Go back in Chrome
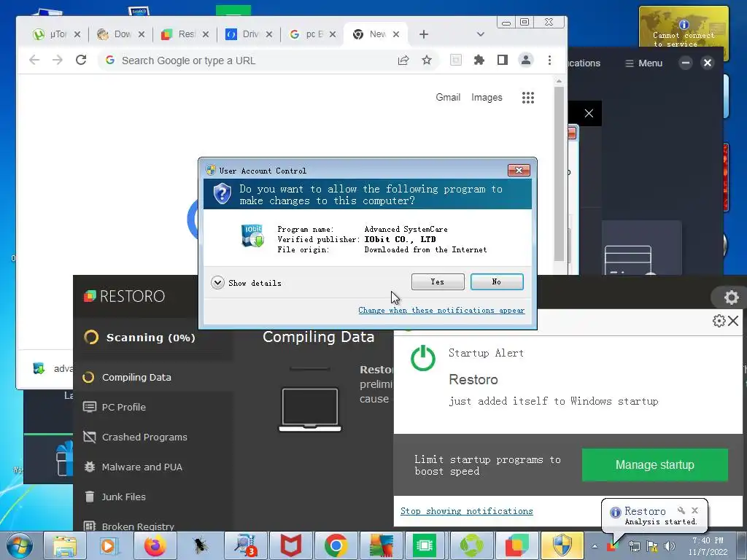 34,60
